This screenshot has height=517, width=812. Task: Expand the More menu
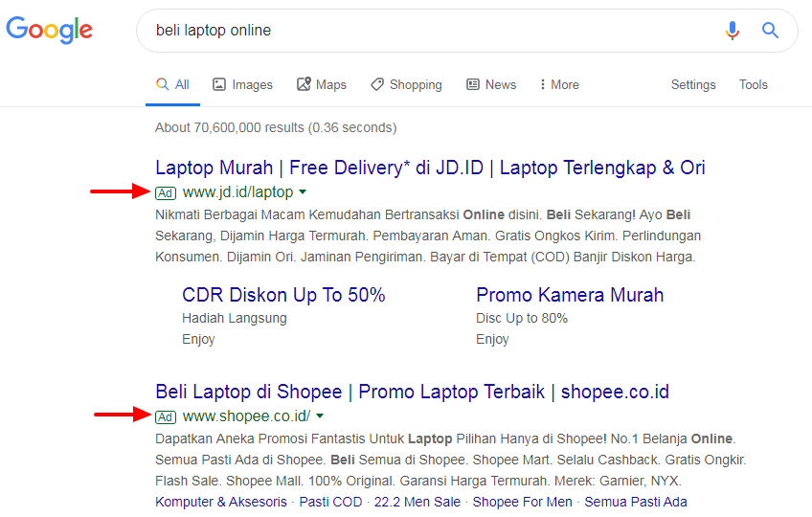[559, 85]
